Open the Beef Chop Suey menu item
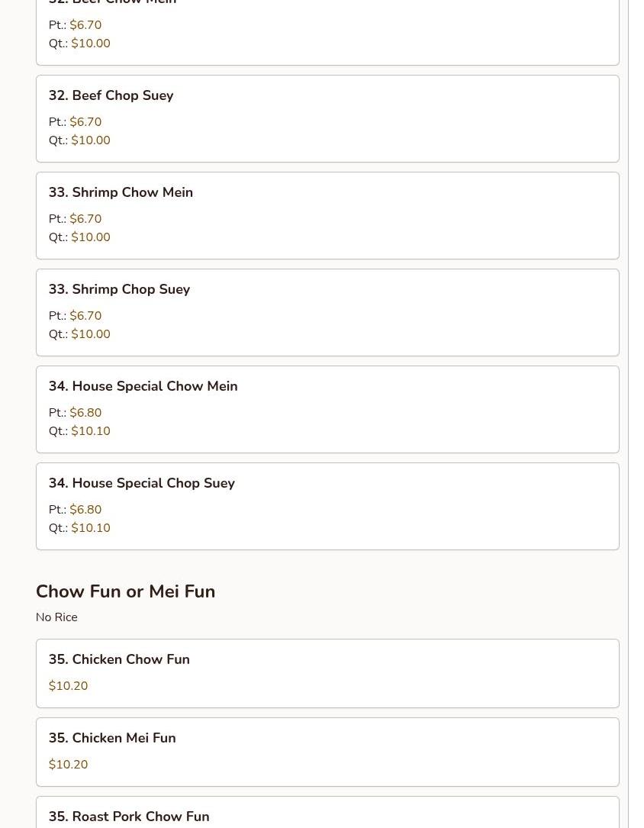Screen dimensions: 644x828 (111, 95)
